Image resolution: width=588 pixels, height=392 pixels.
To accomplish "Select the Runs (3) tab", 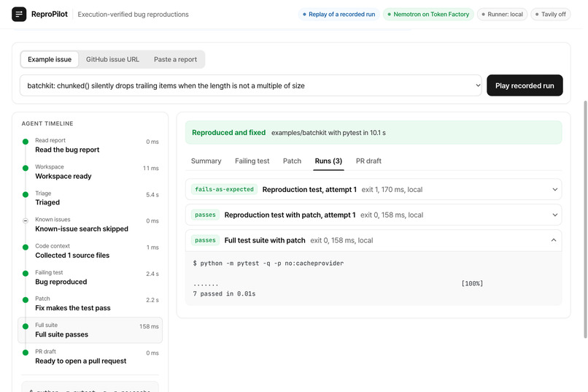I will (x=328, y=161).
